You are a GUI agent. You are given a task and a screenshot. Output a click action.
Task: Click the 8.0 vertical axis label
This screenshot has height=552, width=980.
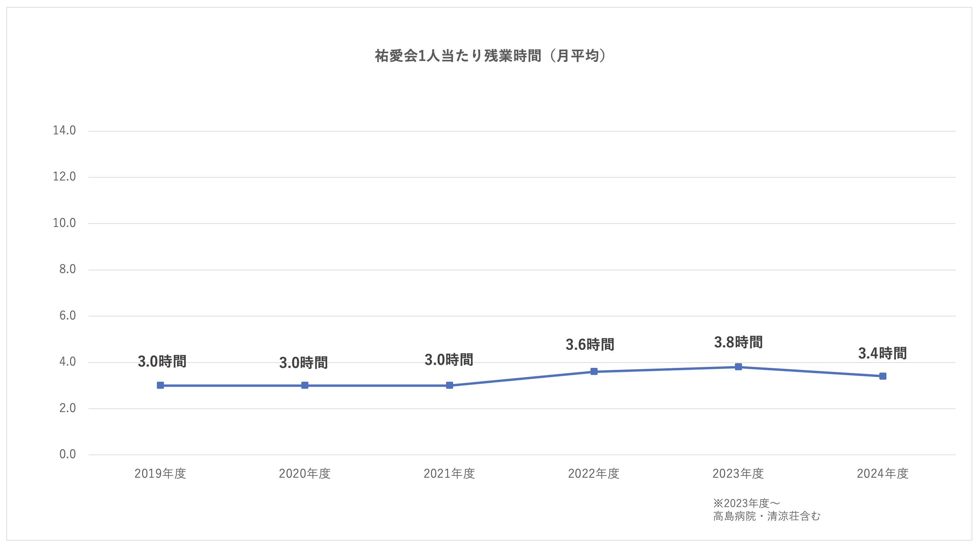click(67, 269)
